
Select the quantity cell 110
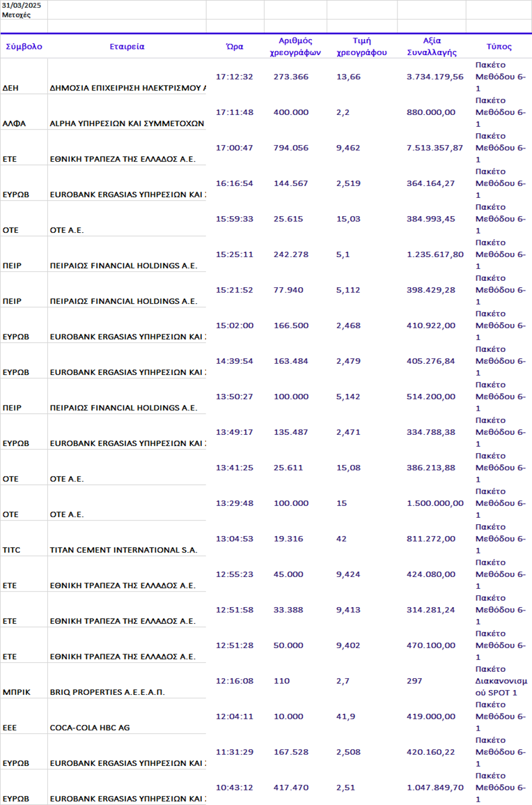tap(281, 681)
